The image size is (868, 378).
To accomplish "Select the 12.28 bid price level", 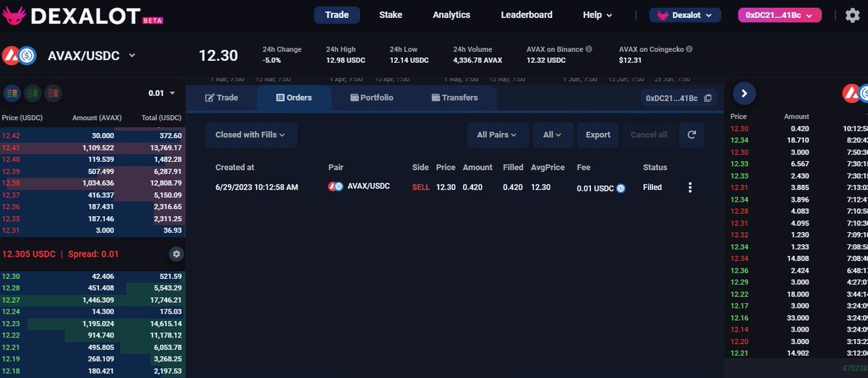I will click(93, 288).
